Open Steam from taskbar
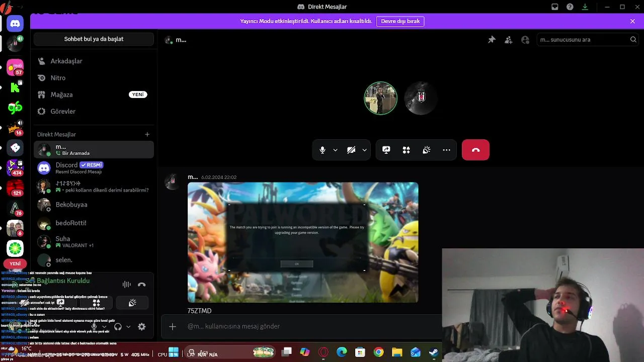 point(433,352)
